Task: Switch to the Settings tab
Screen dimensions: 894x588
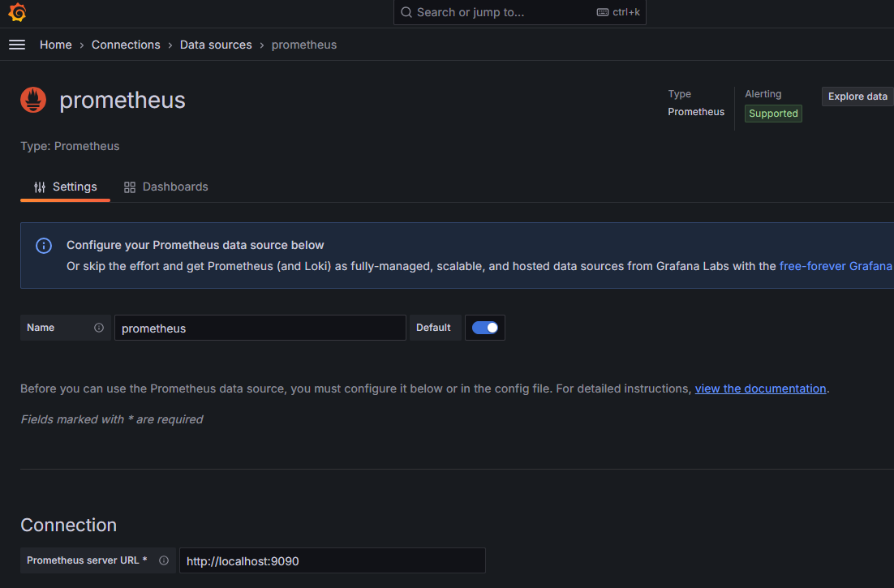Action: (66, 187)
